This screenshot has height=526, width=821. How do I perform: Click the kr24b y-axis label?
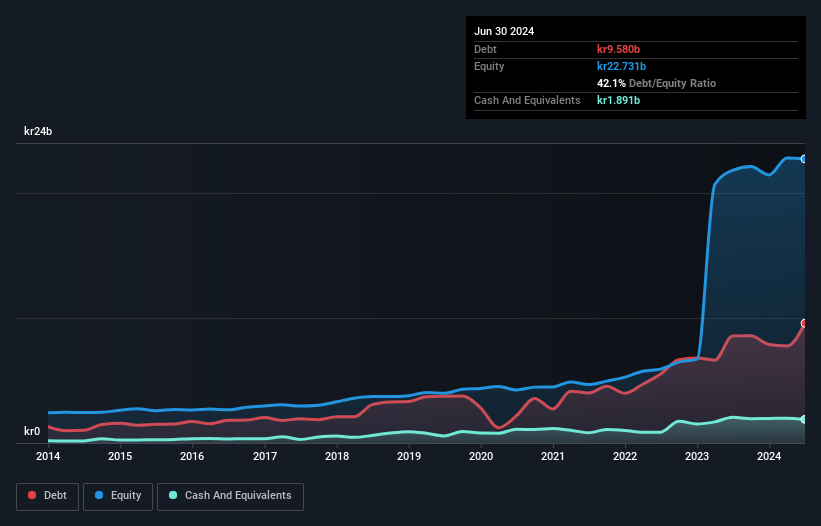[x=38, y=131]
